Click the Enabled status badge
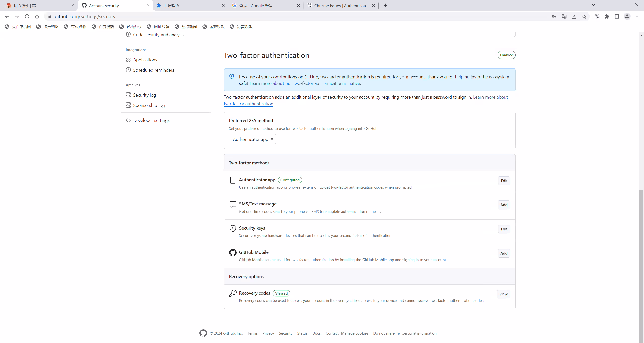Image resolution: width=644 pixels, height=343 pixels. (x=506, y=55)
